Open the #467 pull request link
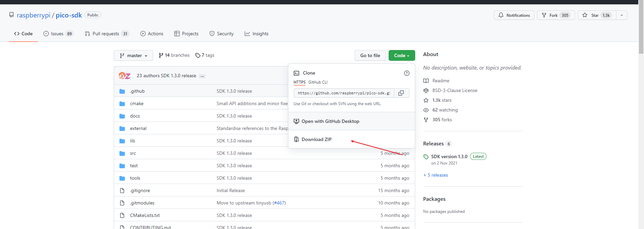The image size is (644, 229). (279, 203)
